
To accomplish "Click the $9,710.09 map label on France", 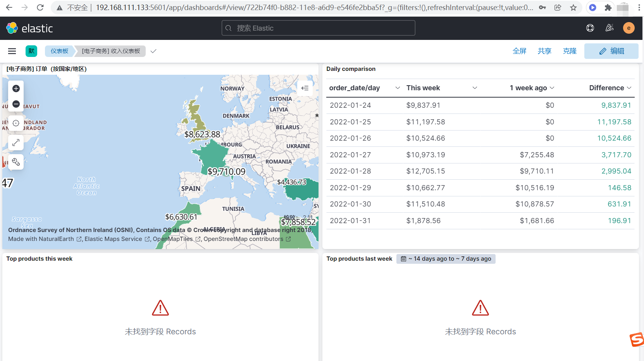I will (x=227, y=172).
